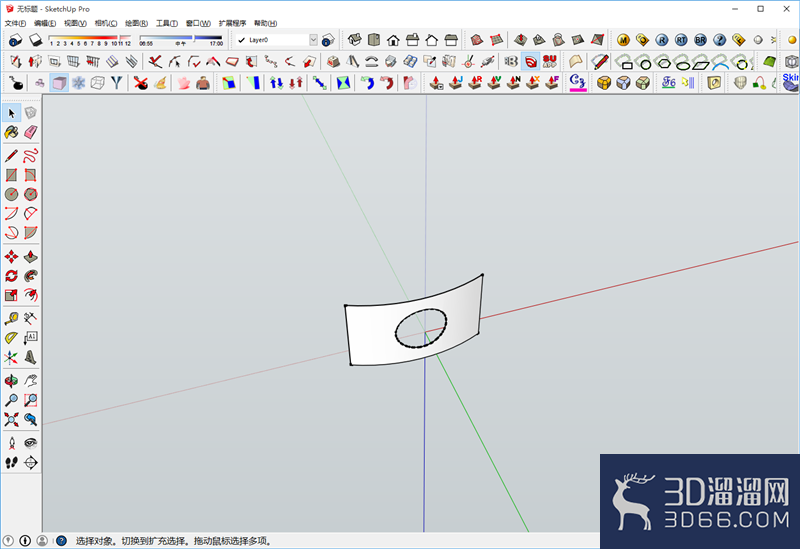800x549 pixels.
Task: Click the status bar help question icon
Action: 61,540
